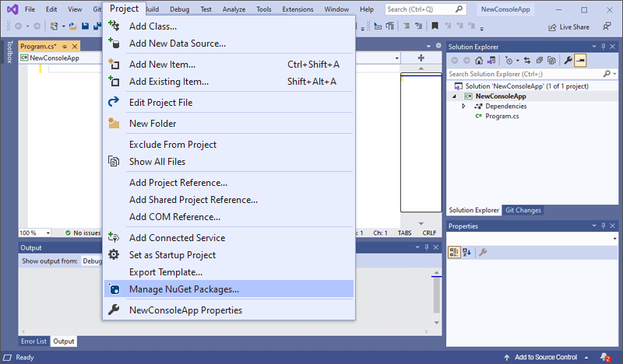This screenshot has width=623, height=364.
Task: Open New Project button dropdown arrow
Action: point(63,26)
